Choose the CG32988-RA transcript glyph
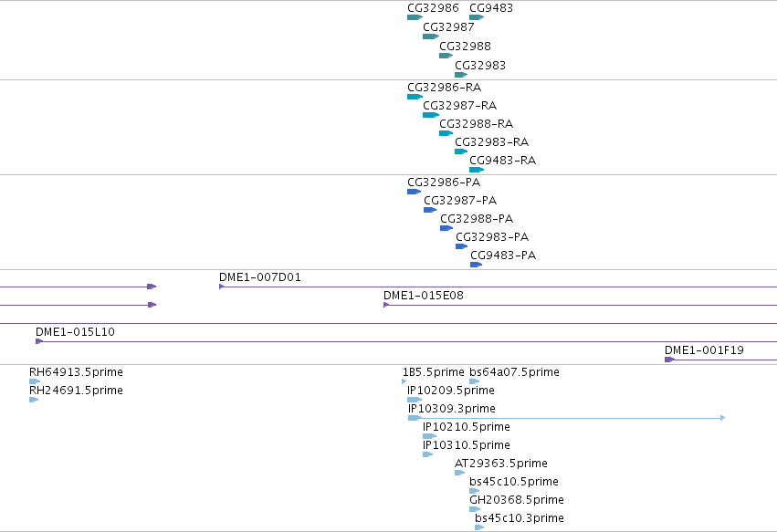Viewport: 777px width, 532px height. click(446, 134)
